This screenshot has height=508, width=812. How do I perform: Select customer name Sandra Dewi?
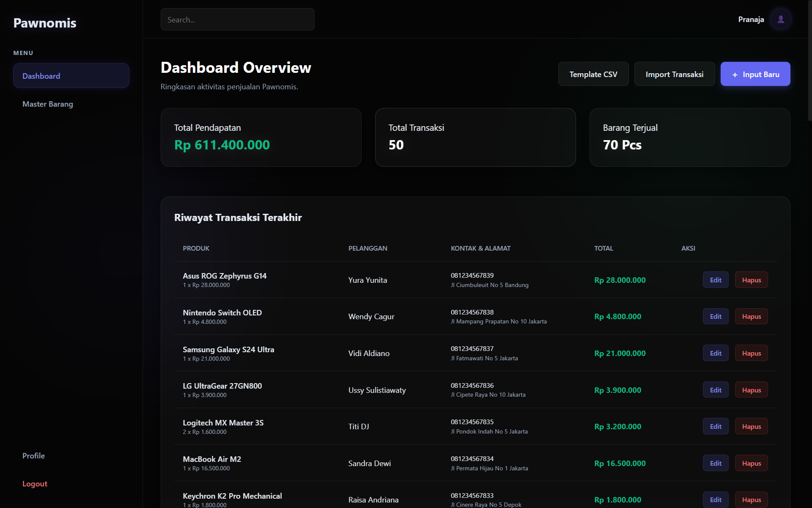pos(369,463)
